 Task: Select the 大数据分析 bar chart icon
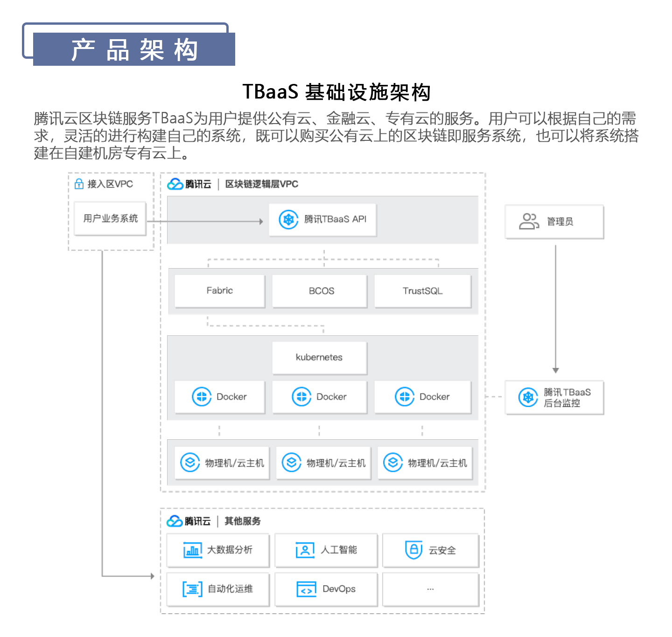(x=192, y=550)
